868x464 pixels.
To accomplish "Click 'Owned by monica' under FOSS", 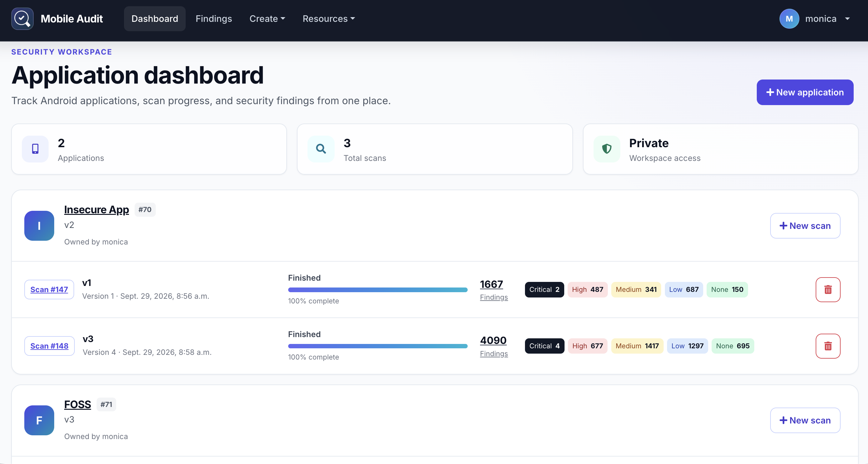I will 96,436.
